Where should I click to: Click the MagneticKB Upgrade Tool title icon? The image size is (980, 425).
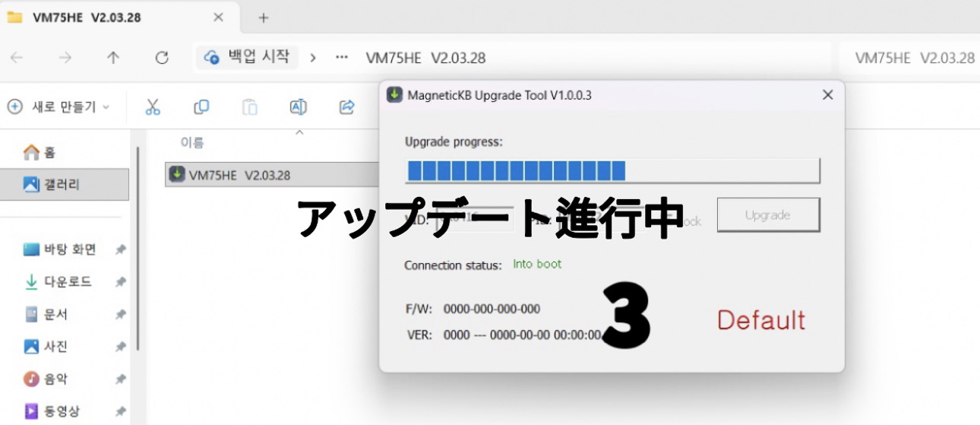(394, 95)
